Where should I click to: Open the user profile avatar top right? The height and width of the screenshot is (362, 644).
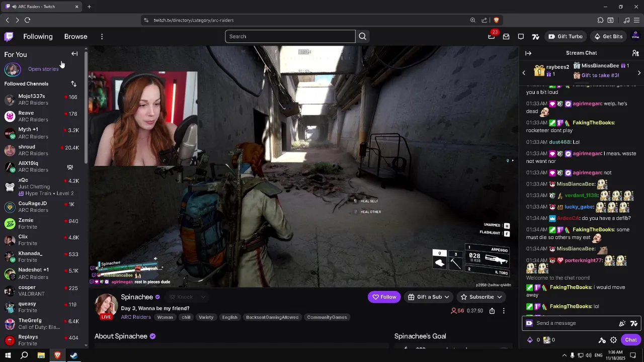pyautogui.click(x=635, y=36)
